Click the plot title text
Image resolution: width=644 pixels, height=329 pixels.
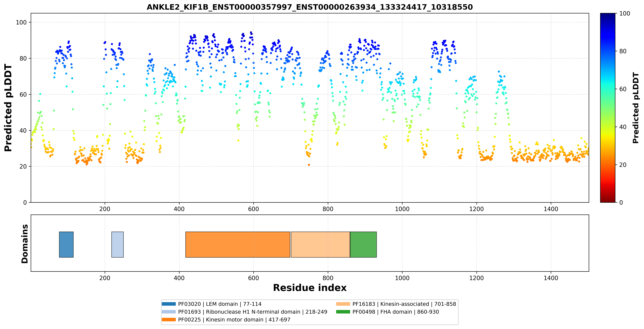coord(310,7)
